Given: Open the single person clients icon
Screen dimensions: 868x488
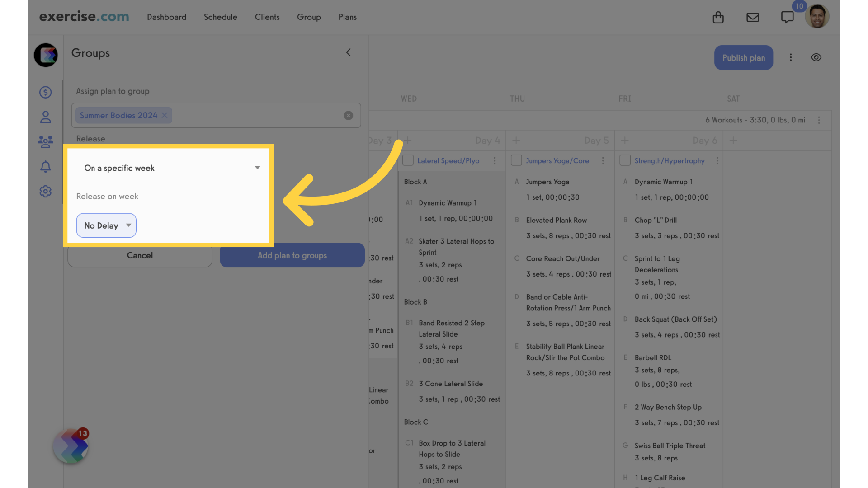Looking at the screenshot, I should coord(45,117).
